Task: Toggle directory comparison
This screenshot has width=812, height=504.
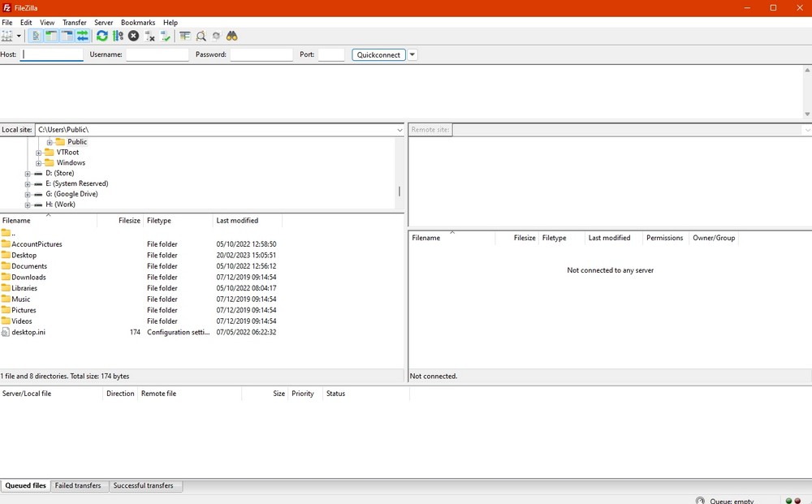Action: [x=201, y=36]
